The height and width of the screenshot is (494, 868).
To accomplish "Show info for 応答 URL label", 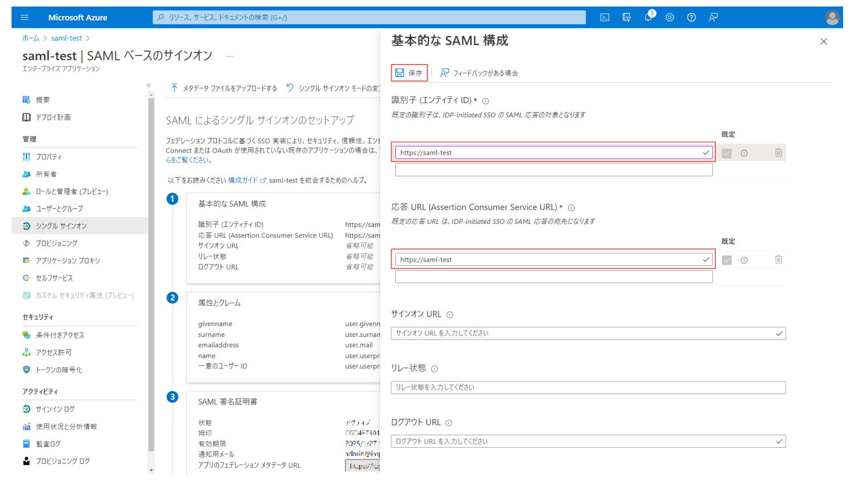I will click(x=572, y=208).
